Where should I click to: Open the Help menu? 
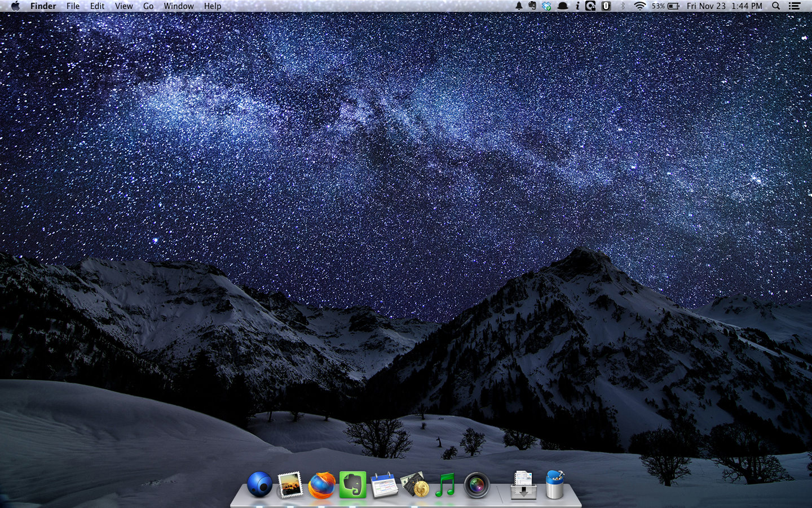pos(213,6)
